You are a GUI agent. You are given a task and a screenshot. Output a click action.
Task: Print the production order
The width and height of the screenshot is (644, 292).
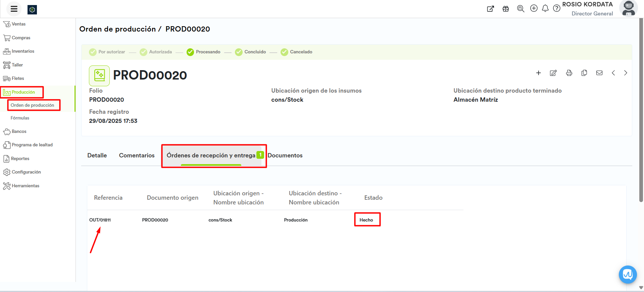[x=569, y=73]
